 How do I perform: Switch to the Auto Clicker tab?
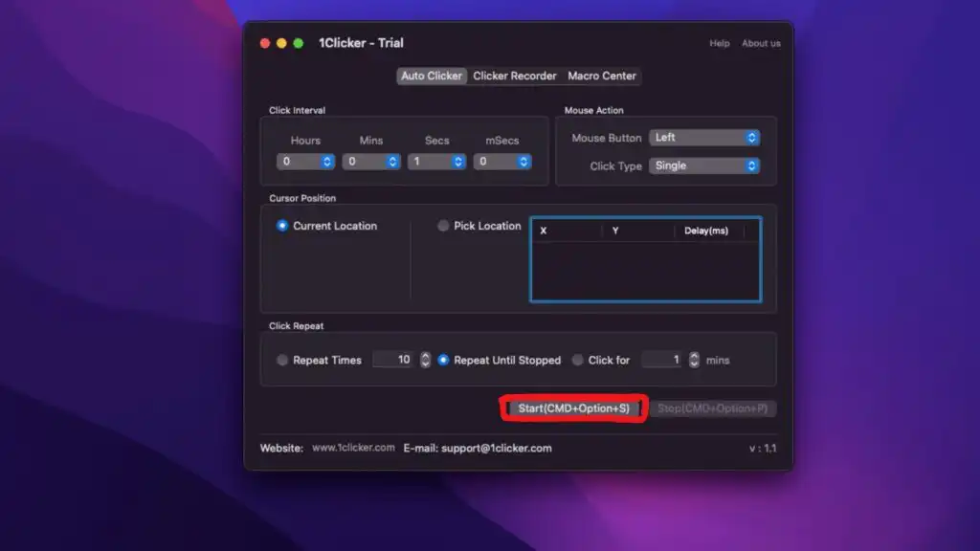point(432,76)
